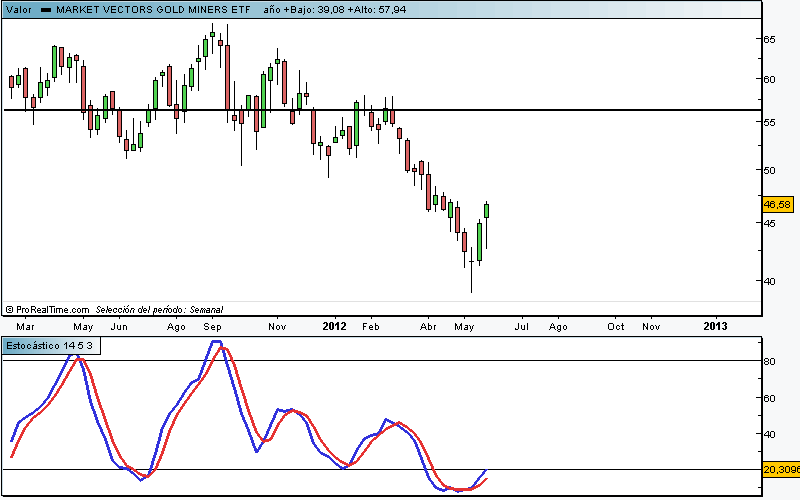Click the Feb month label on time axis

point(371,326)
